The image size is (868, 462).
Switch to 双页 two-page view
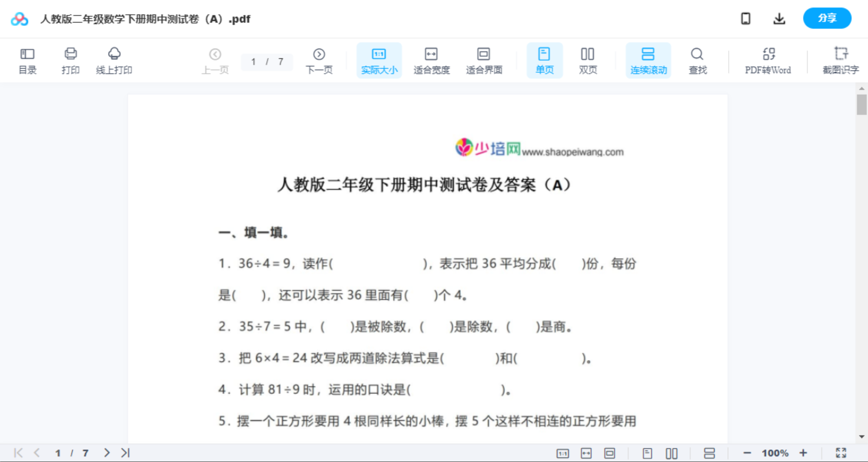point(588,60)
